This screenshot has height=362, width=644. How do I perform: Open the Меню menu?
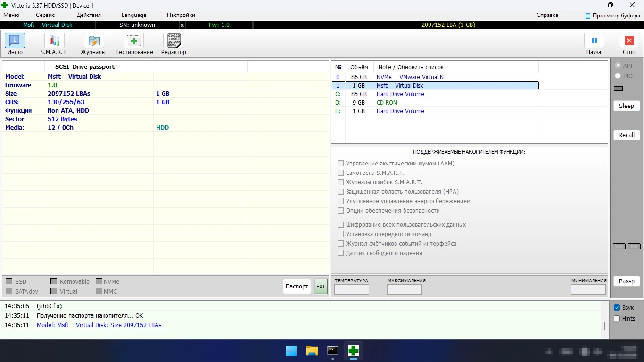click(x=11, y=15)
